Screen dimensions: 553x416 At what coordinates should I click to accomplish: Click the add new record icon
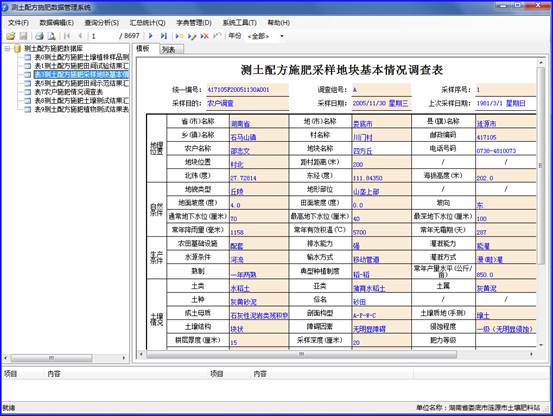pos(180,36)
